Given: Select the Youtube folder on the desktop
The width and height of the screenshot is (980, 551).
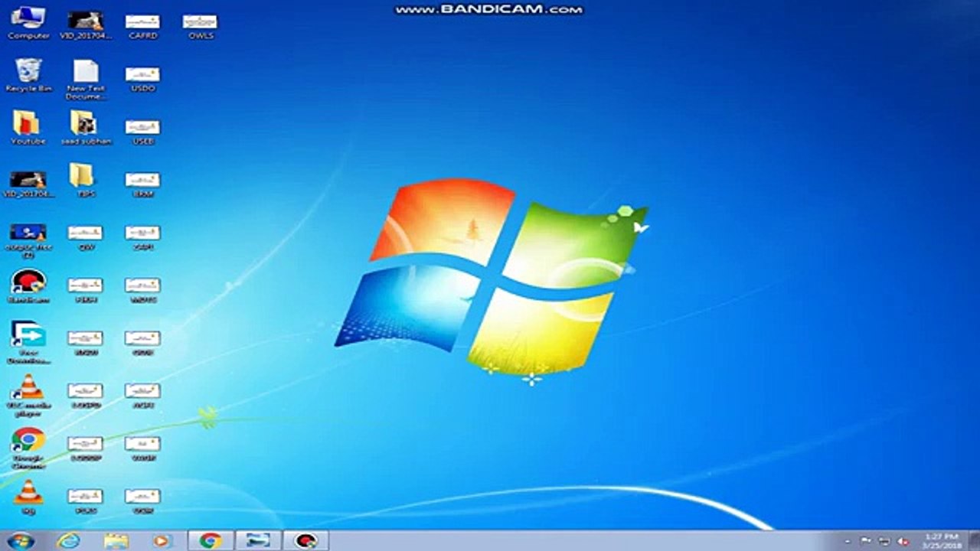Looking at the screenshot, I should 28,128.
